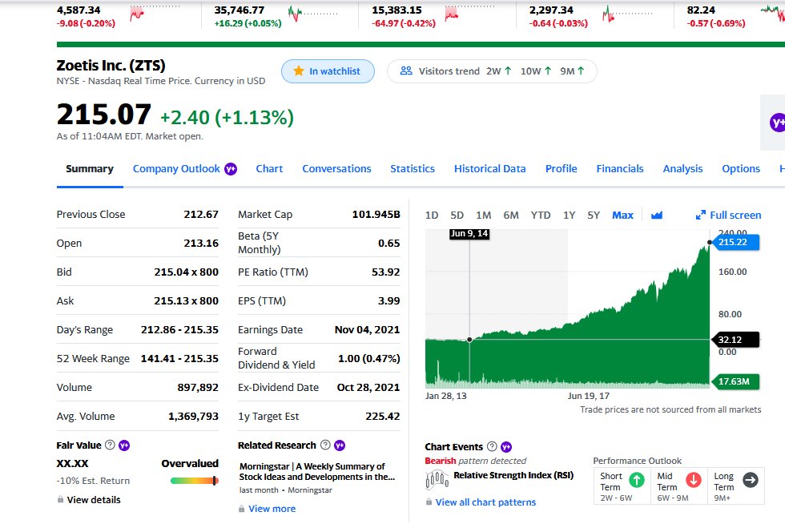Click the lock icon beside View all chart patterns

coord(429,502)
